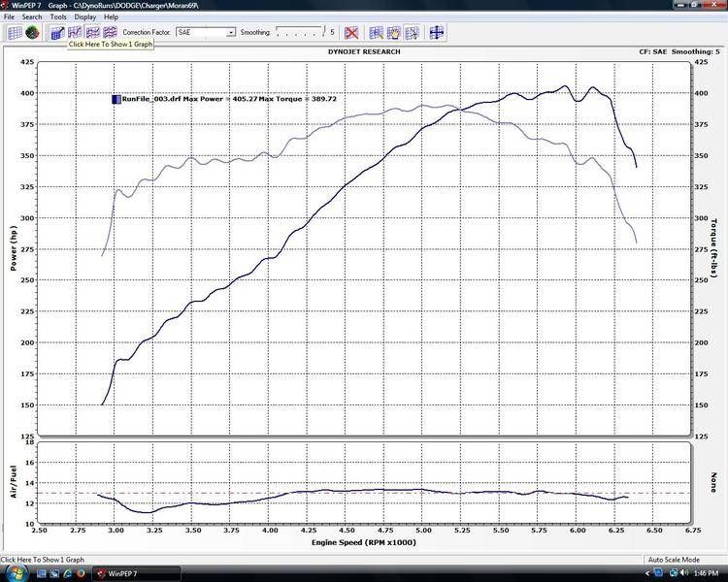728x582 pixels.
Task: Show one graph layout icon
Action: tap(75, 32)
